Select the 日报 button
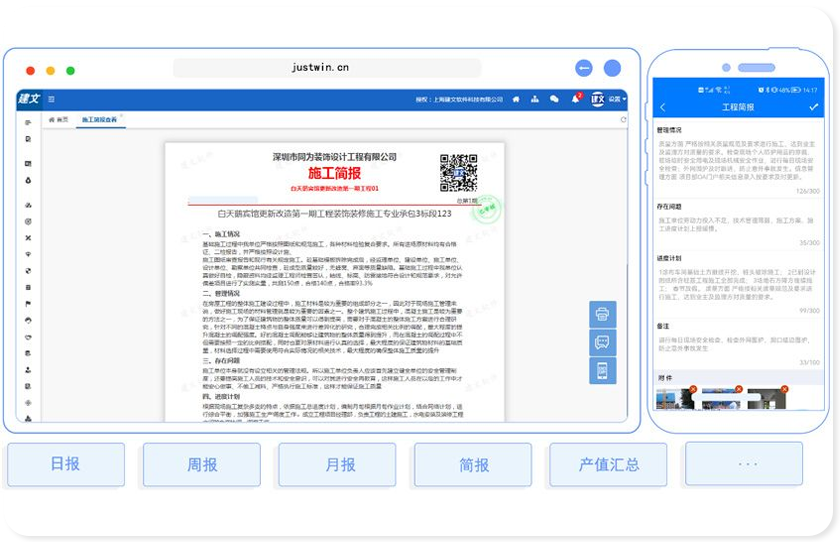 [65, 465]
